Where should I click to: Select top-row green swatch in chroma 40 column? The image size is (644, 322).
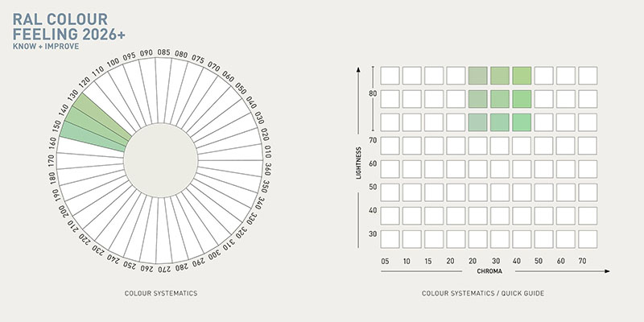(521, 76)
